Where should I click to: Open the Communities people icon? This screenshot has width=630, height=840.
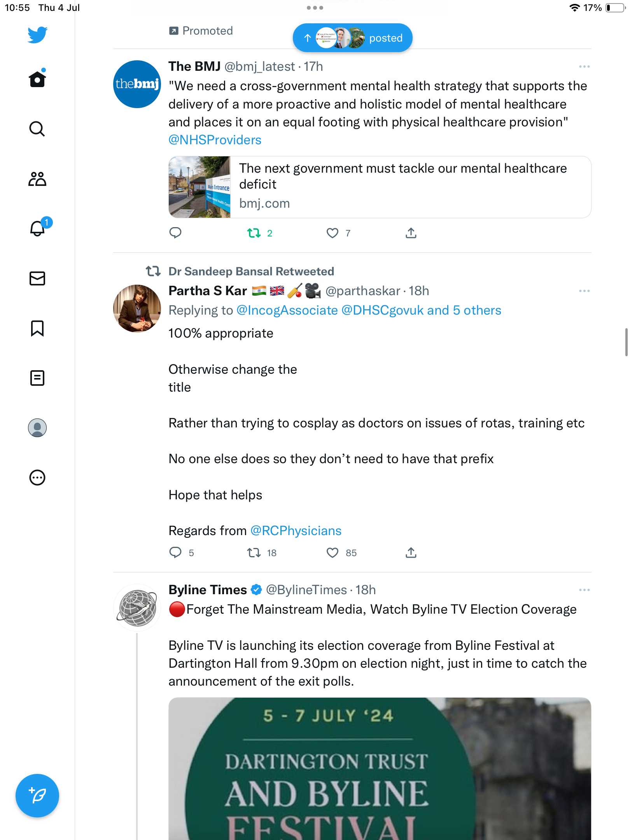[37, 179]
